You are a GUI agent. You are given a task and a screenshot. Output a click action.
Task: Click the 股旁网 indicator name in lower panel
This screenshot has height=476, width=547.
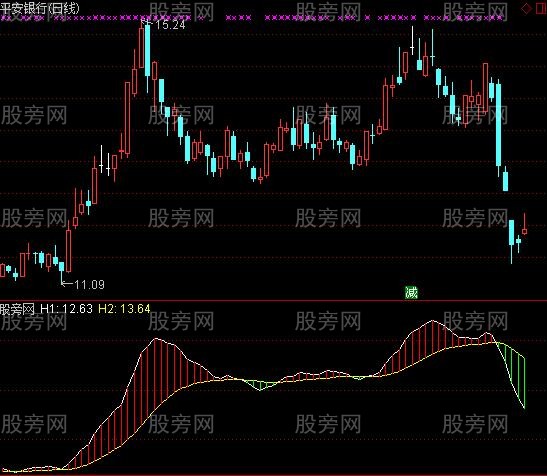17,309
